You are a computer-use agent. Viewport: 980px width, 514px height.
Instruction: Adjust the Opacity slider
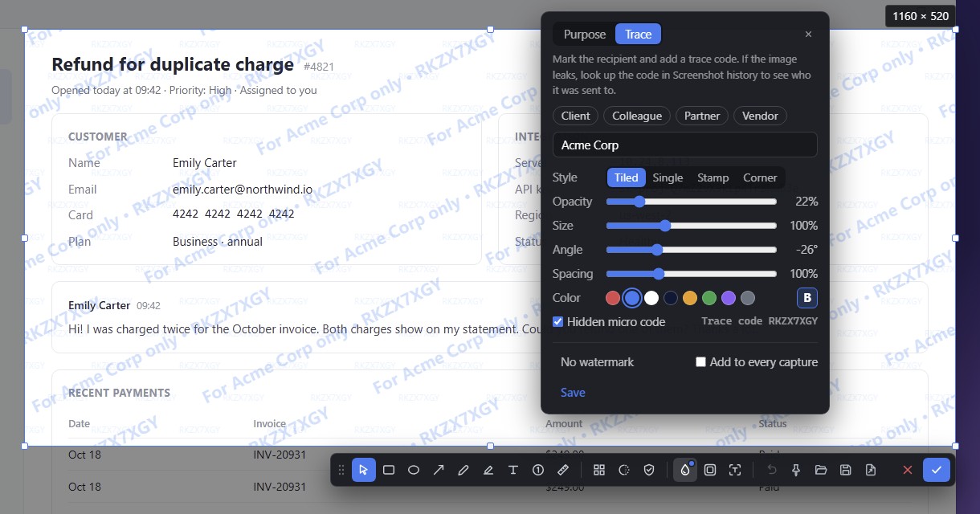pyautogui.click(x=692, y=202)
